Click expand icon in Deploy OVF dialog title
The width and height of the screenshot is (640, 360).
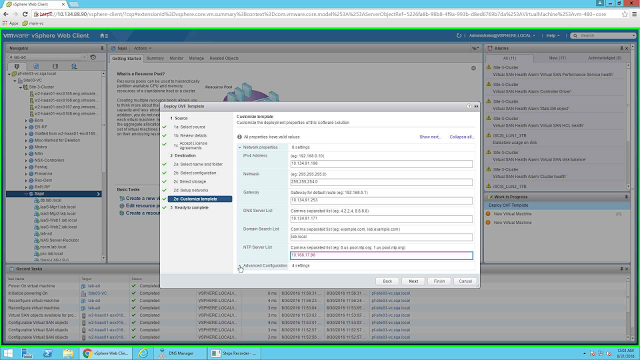(x=476, y=106)
